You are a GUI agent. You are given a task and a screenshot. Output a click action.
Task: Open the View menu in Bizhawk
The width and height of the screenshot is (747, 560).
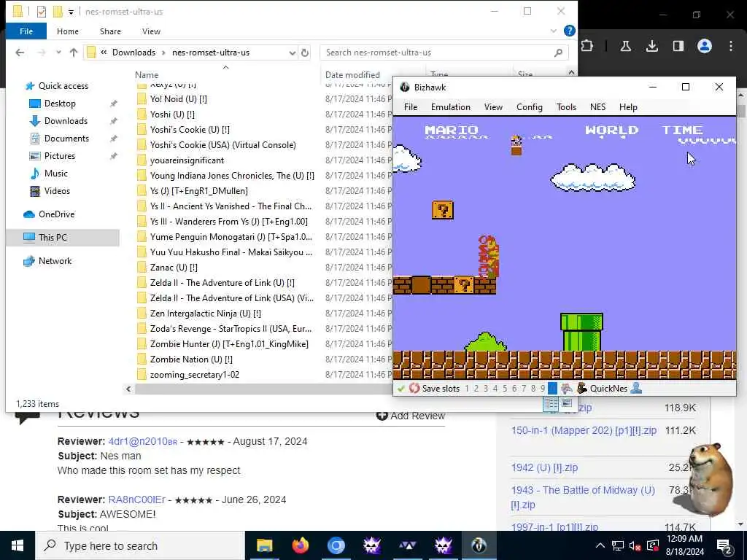[493, 107]
